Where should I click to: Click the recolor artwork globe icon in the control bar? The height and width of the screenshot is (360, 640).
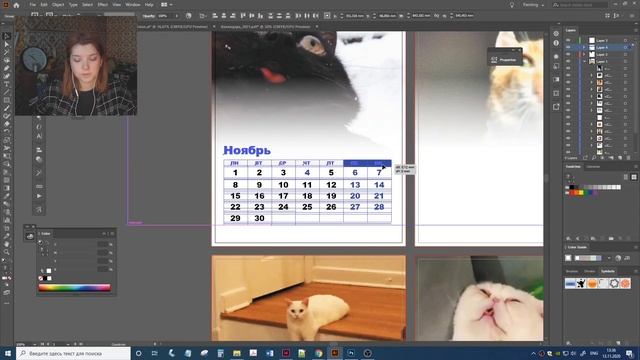tap(189, 16)
